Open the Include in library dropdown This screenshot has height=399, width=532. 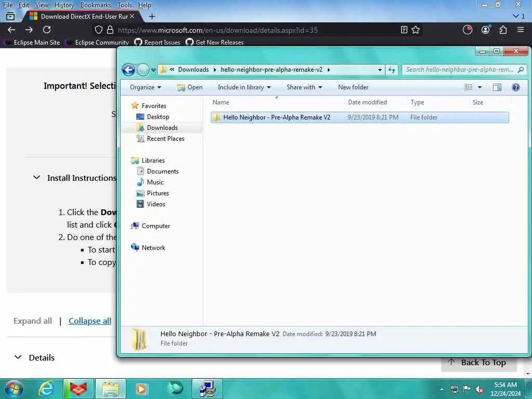pos(244,87)
